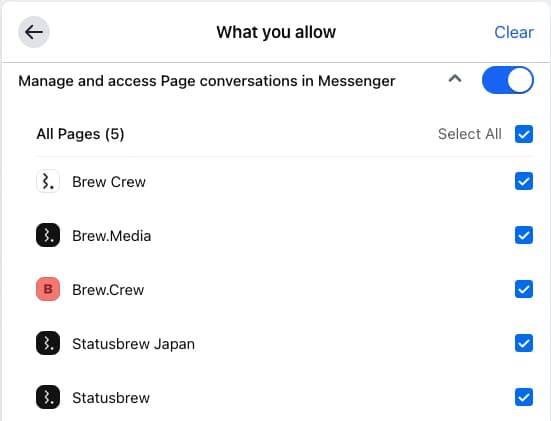This screenshot has height=421, width=551.
Task: Uncheck the Statusbrew checkbox
Action: coord(524,397)
